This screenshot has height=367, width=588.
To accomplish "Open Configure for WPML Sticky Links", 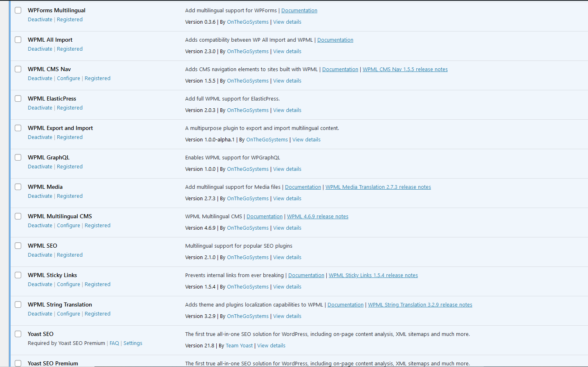I will (68, 284).
